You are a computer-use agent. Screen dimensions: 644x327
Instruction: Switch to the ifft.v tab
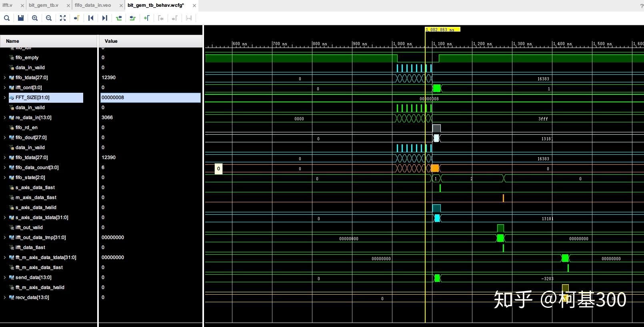[x=8, y=5]
